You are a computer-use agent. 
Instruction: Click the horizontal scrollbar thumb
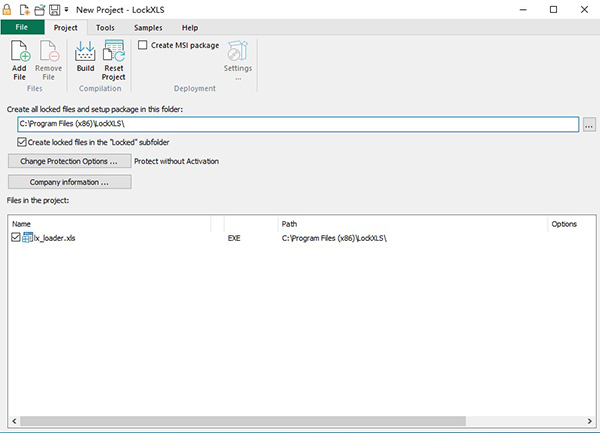[x=243, y=421]
